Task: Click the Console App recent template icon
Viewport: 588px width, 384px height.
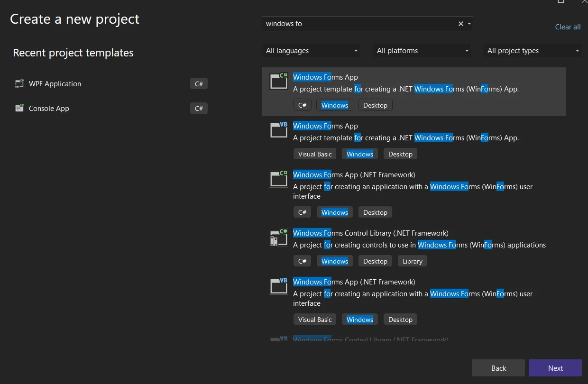Action: point(19,109)
